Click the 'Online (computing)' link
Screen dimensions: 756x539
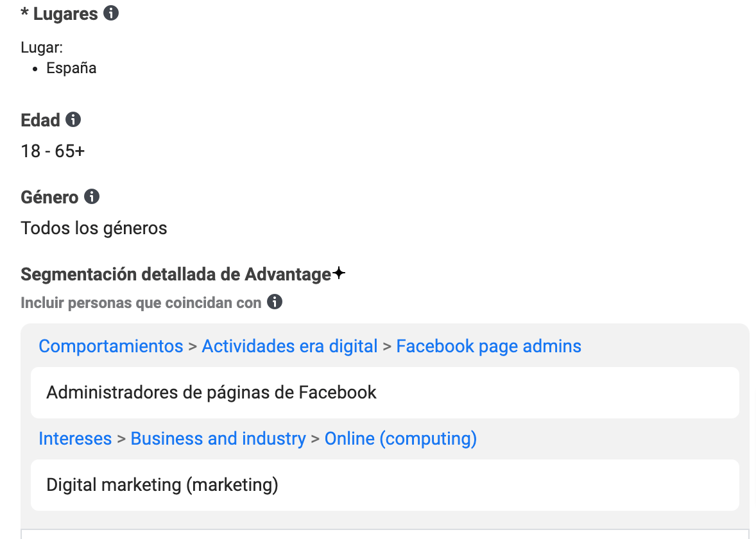(400, 439)
